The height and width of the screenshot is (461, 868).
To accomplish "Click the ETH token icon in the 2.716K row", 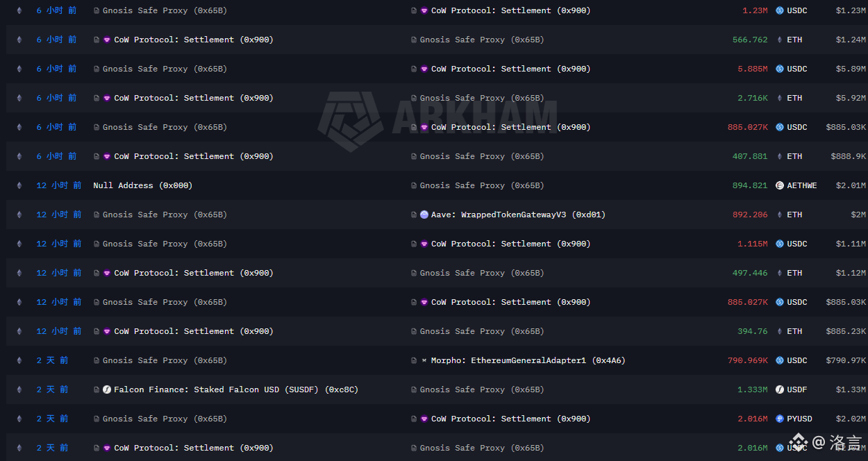I will pyautogui.click(x=779, y=98).
